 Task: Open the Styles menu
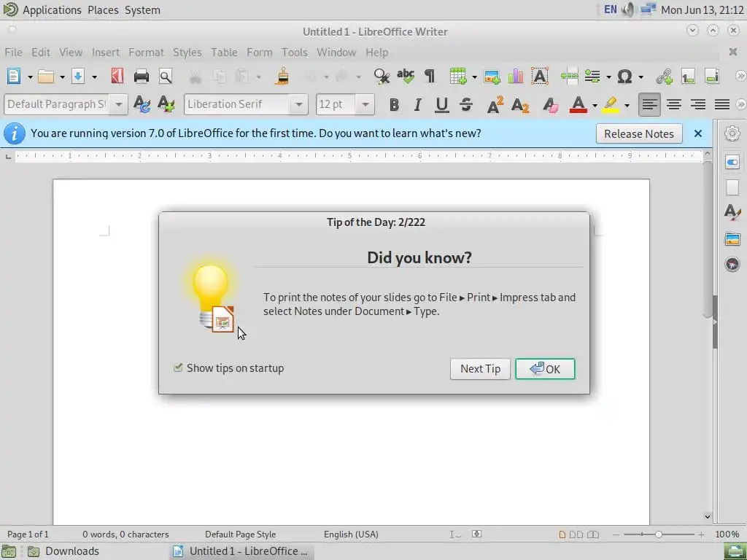click(187, 52)
